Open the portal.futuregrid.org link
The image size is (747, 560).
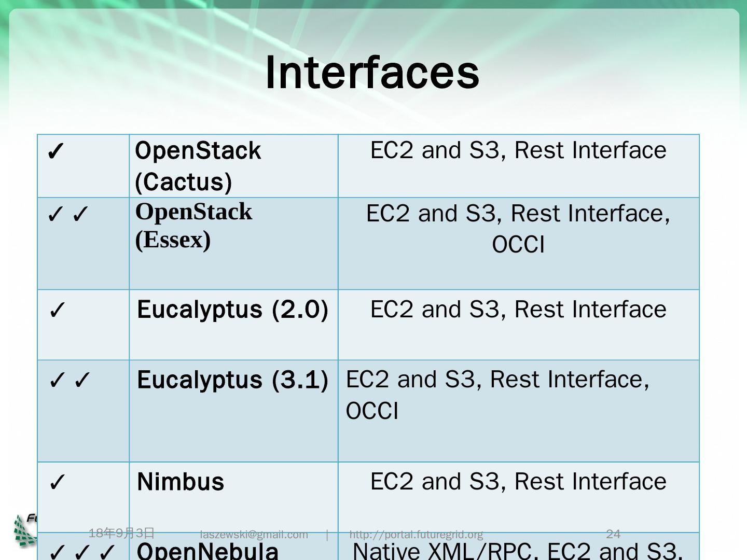[416, 535]
